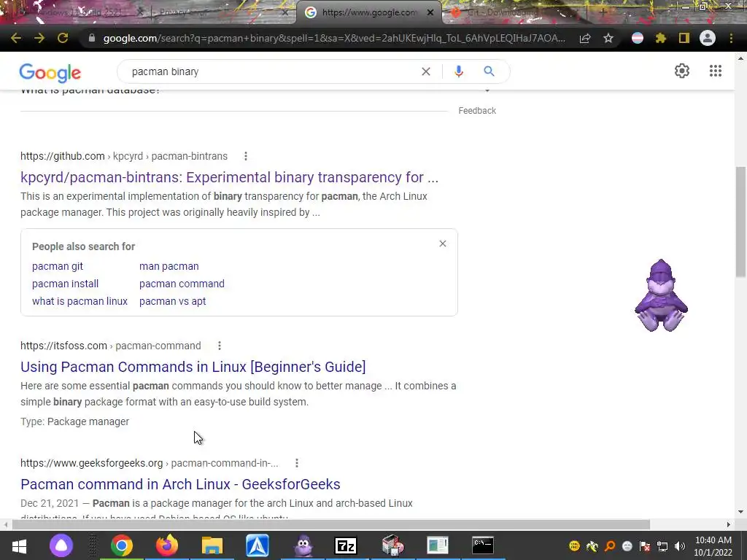Search for what is pacman linux

80,301
